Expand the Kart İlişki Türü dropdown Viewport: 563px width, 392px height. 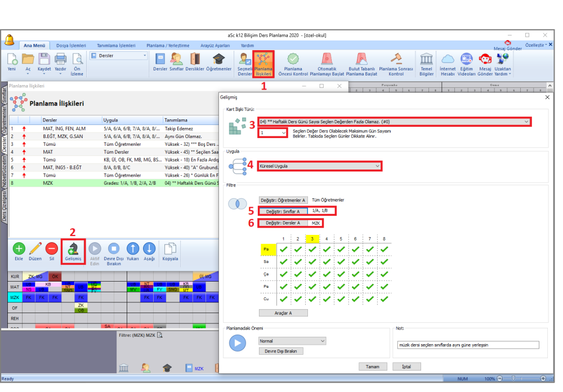(394, 122)
